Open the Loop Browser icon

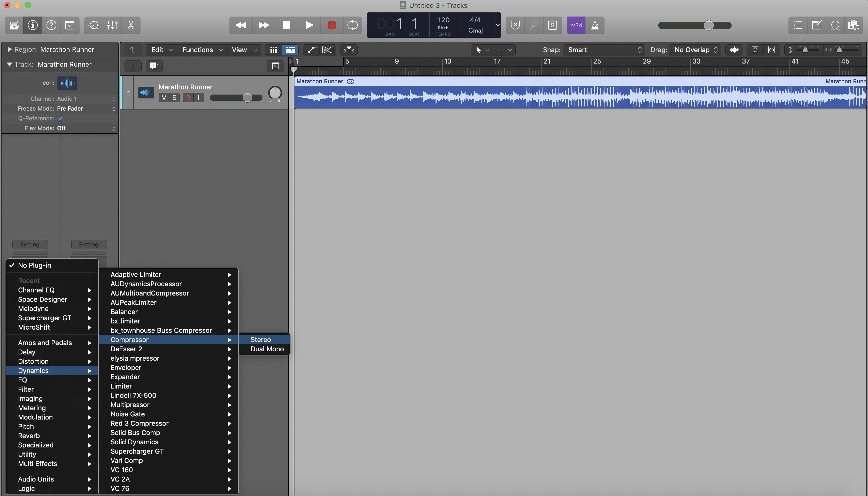tap(835, 25)
